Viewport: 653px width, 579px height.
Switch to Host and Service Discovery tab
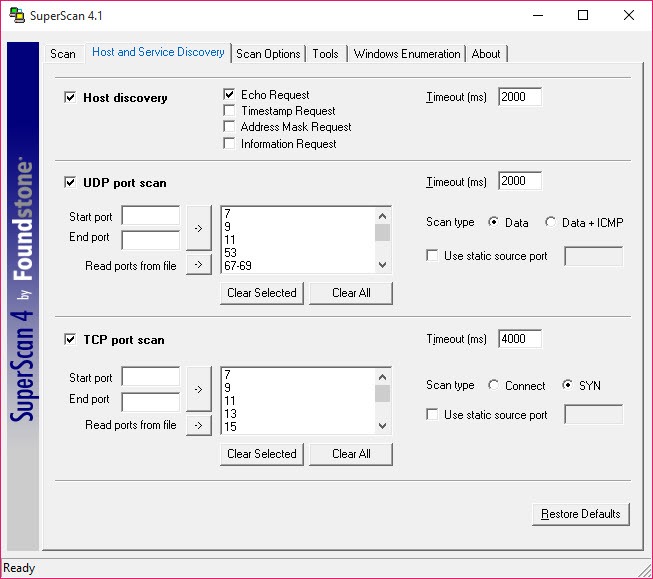coord(158,52)
